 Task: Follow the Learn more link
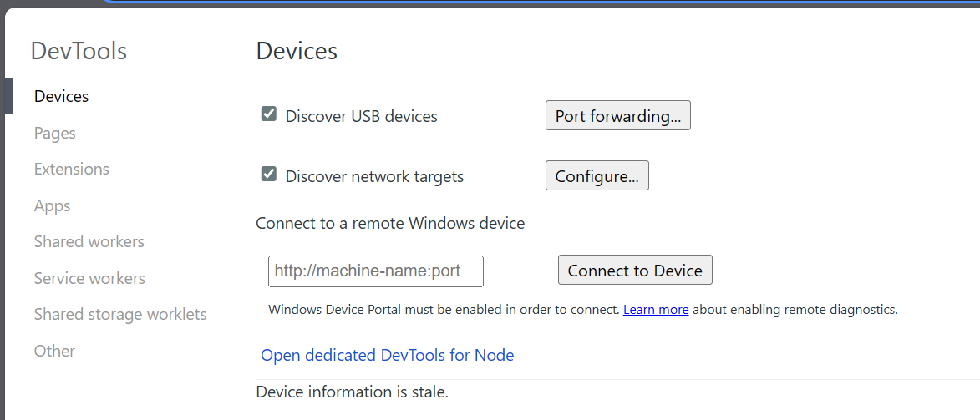click(656, 310)
